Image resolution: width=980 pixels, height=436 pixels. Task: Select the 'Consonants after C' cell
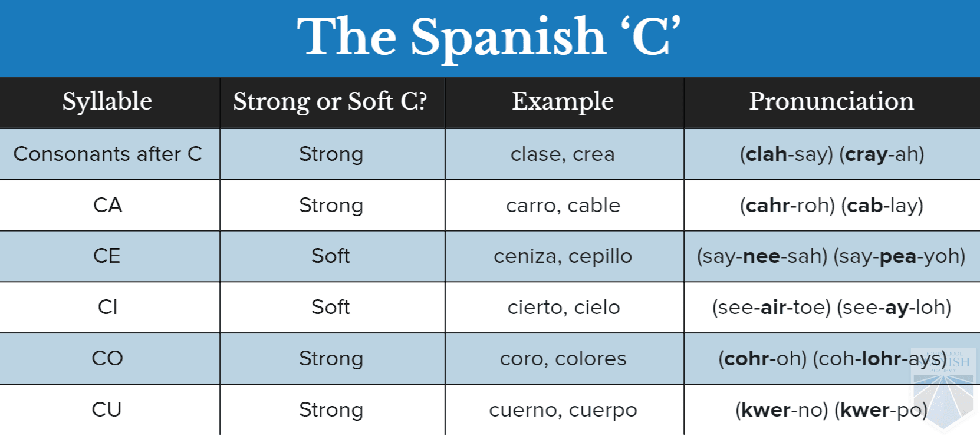[x=108, y=154]
